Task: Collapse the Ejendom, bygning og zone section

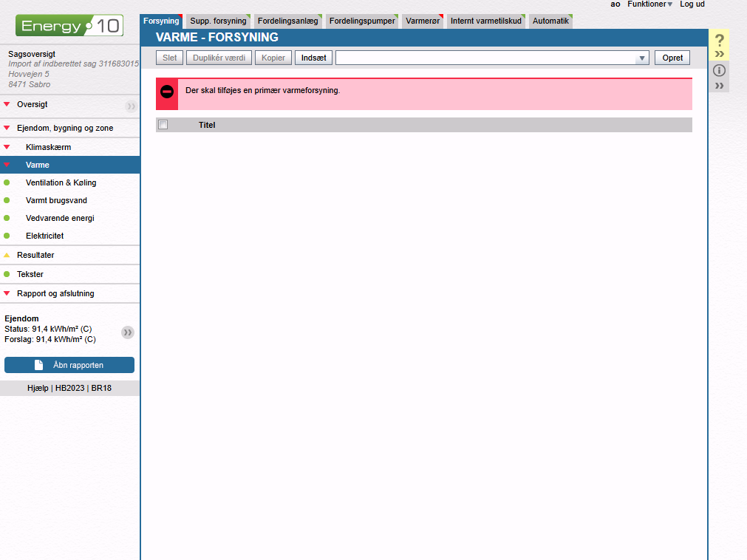Action: [7, 129]
